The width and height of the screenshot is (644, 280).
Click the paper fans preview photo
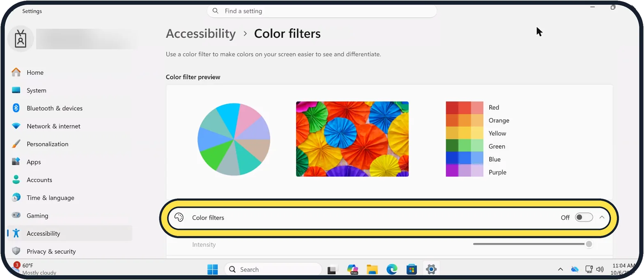click(352, 139)
